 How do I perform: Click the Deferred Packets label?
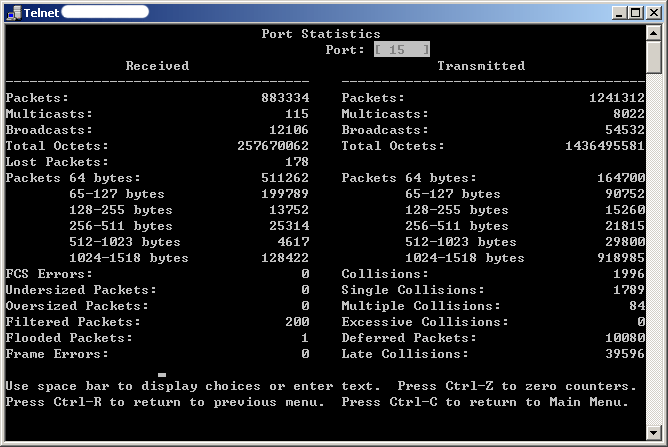coord(401,338)
